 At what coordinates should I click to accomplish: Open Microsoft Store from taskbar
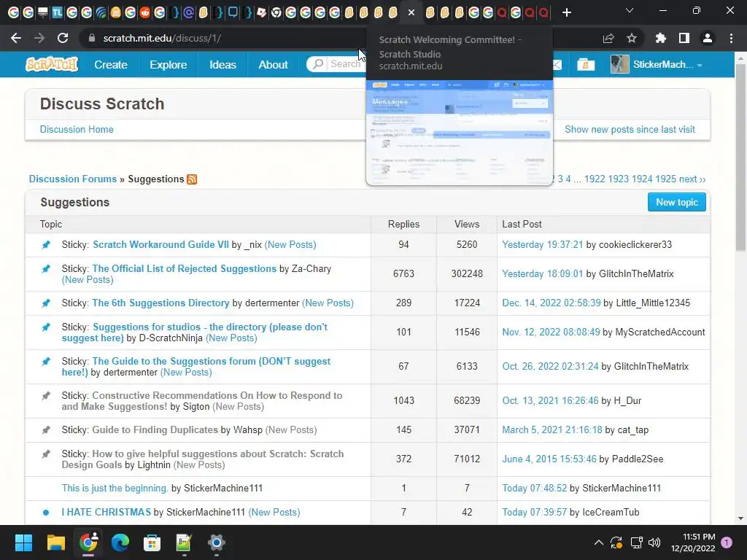(152, 542)
